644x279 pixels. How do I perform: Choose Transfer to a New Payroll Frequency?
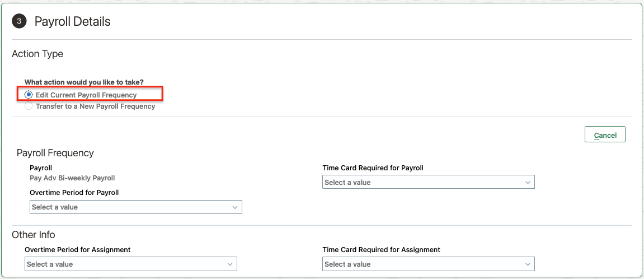coord(29,106)
